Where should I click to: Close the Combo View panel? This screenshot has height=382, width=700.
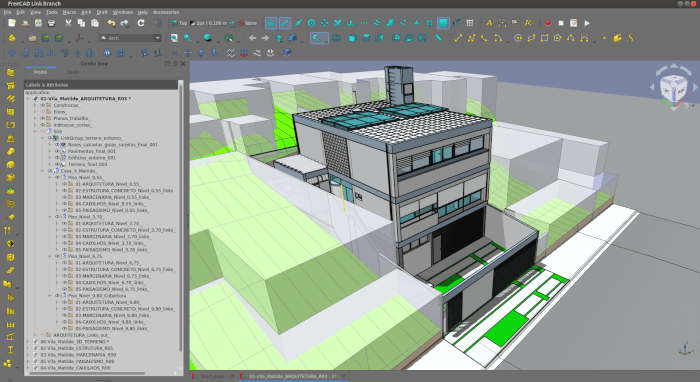click(183, 64)
